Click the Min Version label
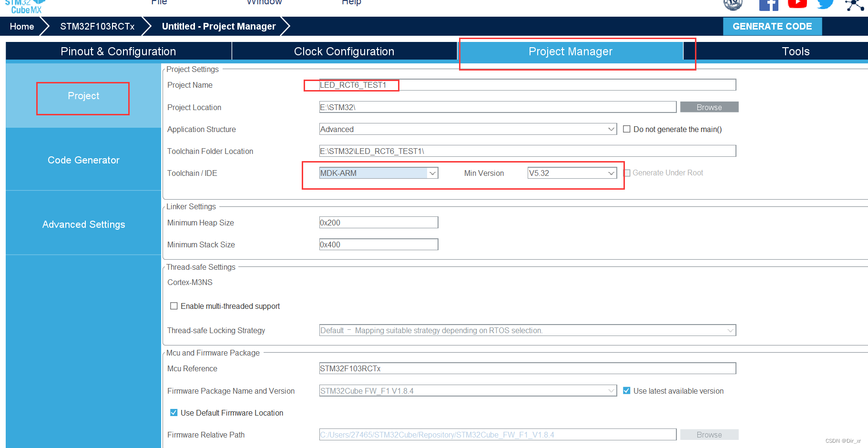Image resolution: width=868 pixels, height=448 pixels. pos(484,173)
